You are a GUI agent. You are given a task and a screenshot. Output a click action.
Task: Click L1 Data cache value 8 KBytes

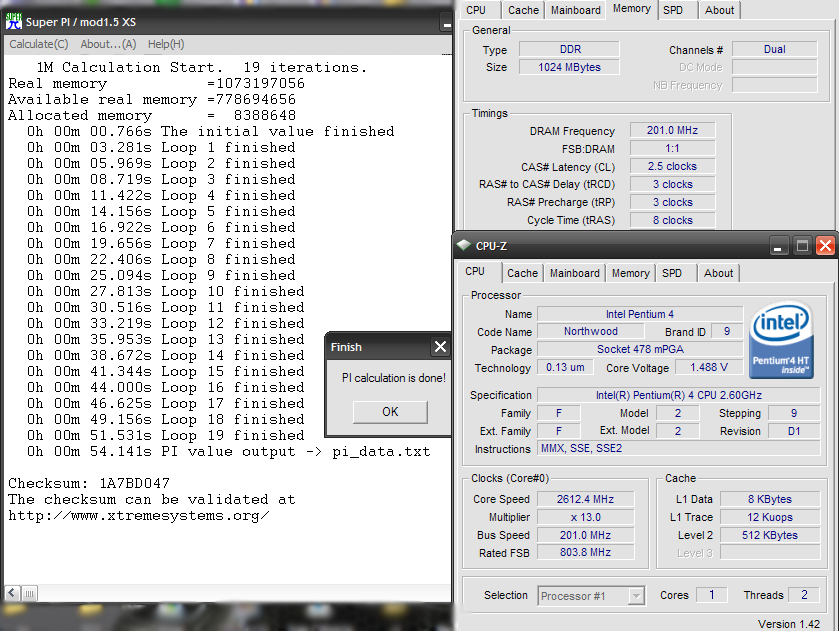[x=769, y=499]
